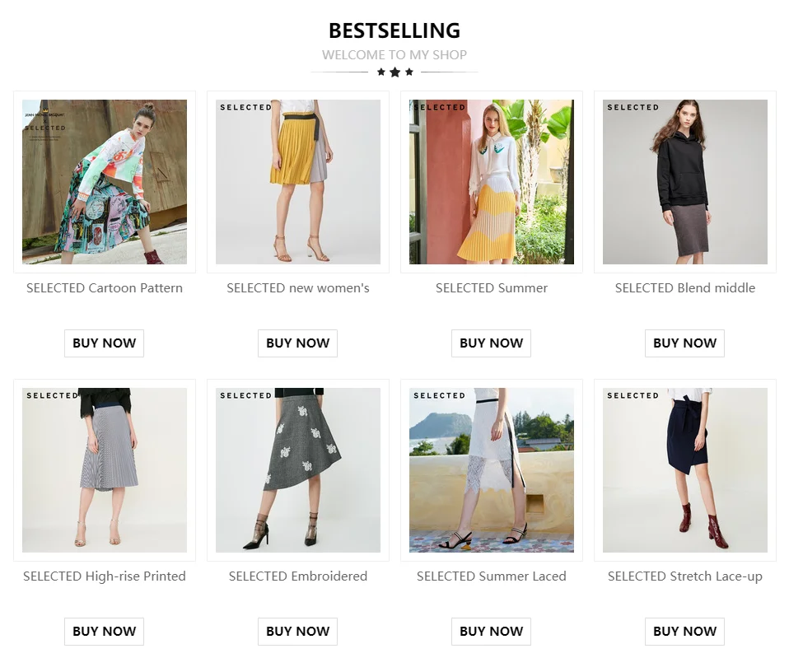The height and width of the screenshot is (672, 789).
Task: Click BUY NOW under High-rise Printed
Action: point(104,632)
